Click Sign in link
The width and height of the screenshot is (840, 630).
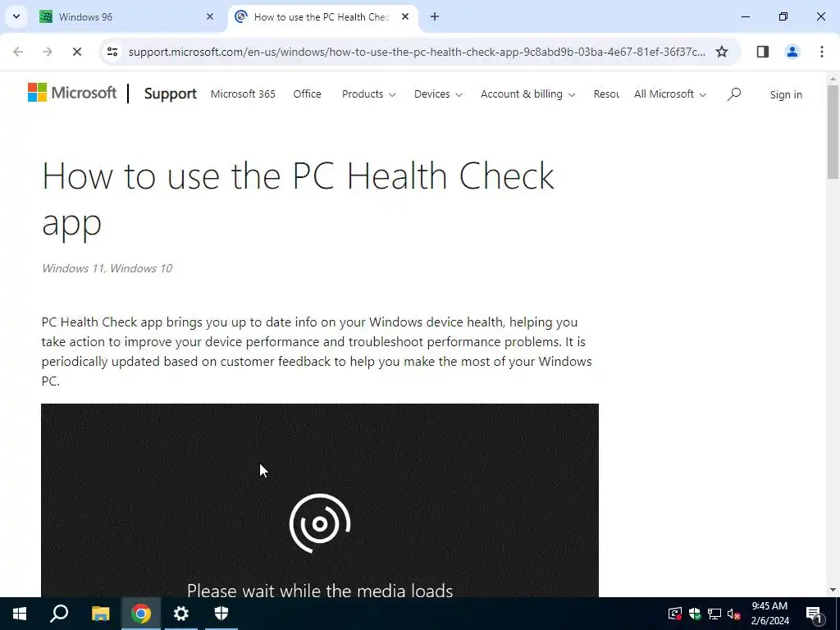[x=786, y=95]
